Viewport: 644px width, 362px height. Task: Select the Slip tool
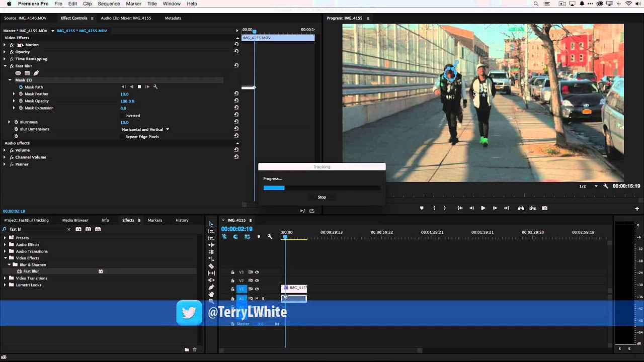coord(211,273)
